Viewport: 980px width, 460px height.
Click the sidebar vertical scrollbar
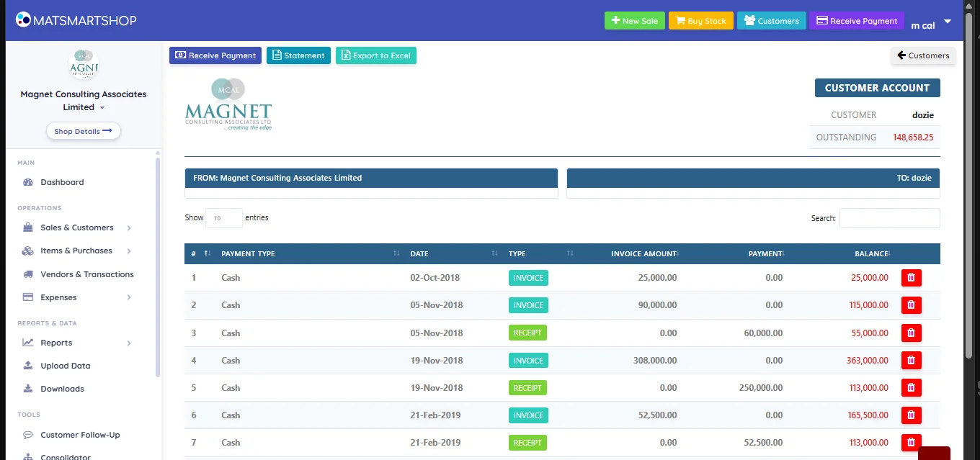(158, 266)
